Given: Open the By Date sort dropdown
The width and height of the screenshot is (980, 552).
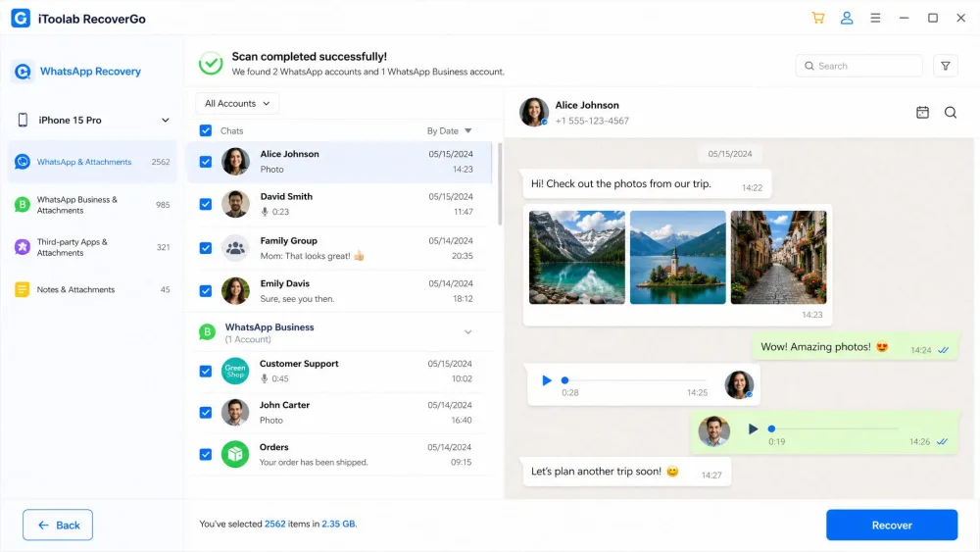Looking at the screenshot, I should pos(449,130).
